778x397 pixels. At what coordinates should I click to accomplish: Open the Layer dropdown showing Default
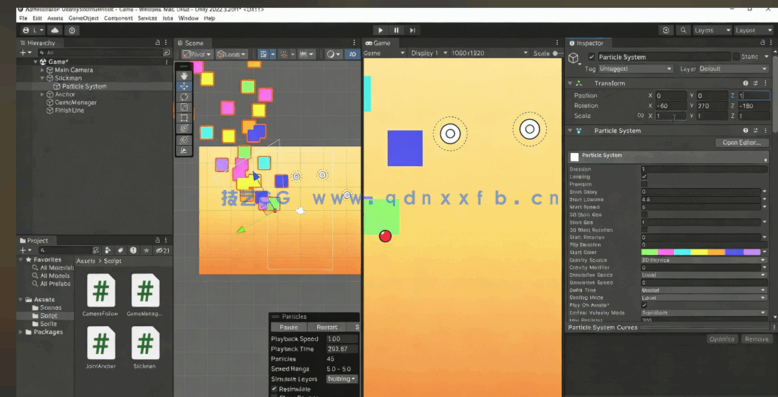733,69
